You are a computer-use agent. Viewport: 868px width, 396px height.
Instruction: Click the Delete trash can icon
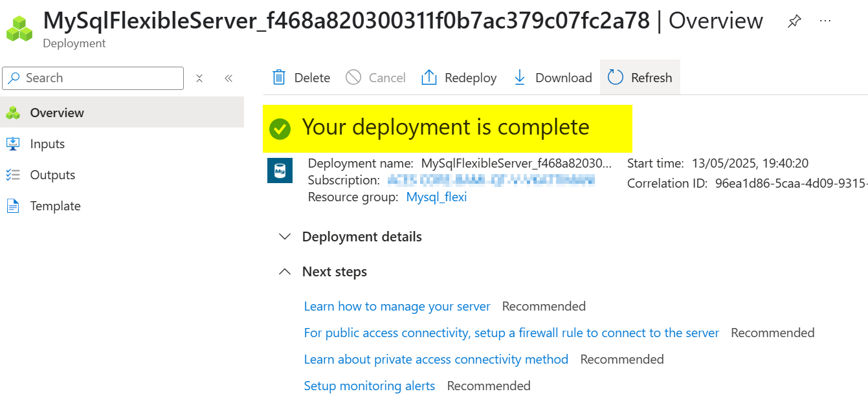279,78
